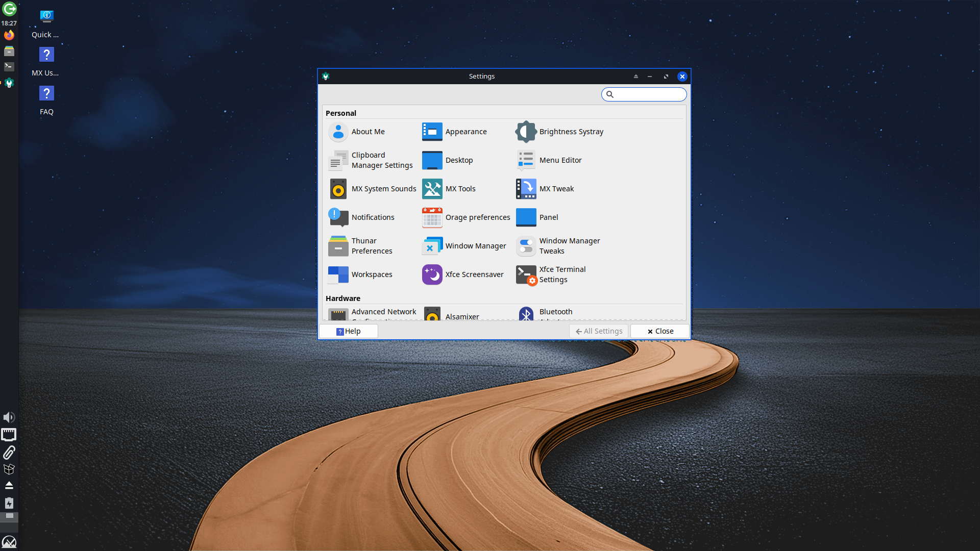The height and width of the screenshot is (551, 980).
Task: Open MX System Sounds
Action: 372,189
